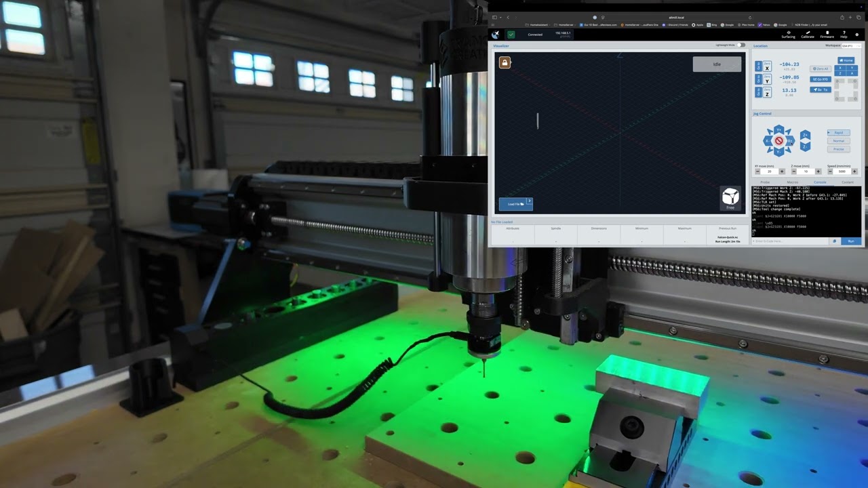The image size is (868, 488).
Task: Increase Z move distance
Action: point(818,171)
